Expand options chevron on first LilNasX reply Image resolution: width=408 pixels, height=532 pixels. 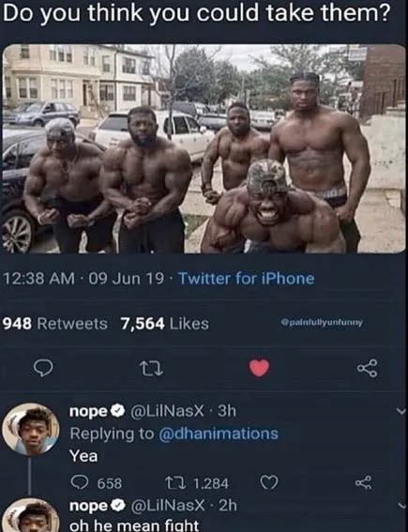click(400, 411)
